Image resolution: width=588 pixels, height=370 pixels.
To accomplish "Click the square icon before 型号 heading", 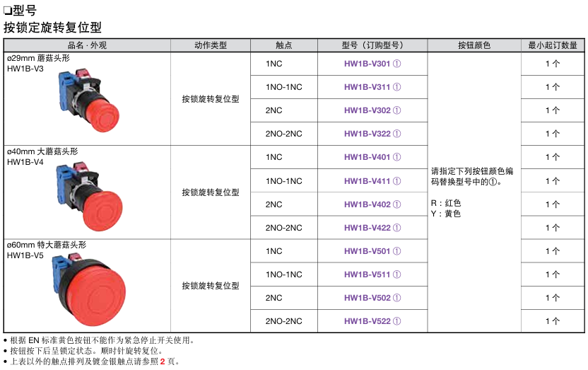I will pyautogui.click(x=8, y=11).
